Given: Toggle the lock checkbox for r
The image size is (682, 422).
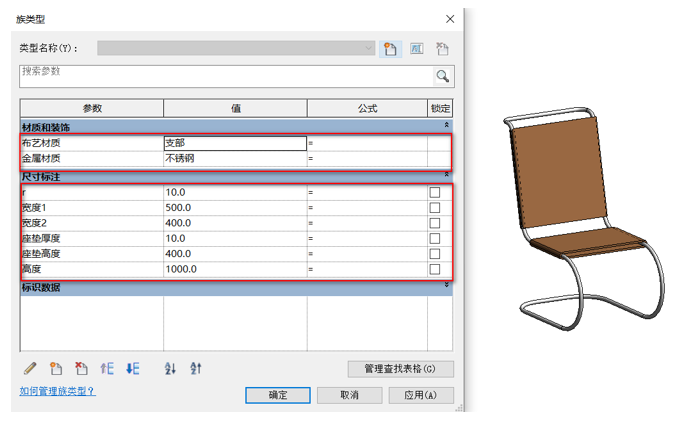Looking at the screenshot, I should click(435, 192).
